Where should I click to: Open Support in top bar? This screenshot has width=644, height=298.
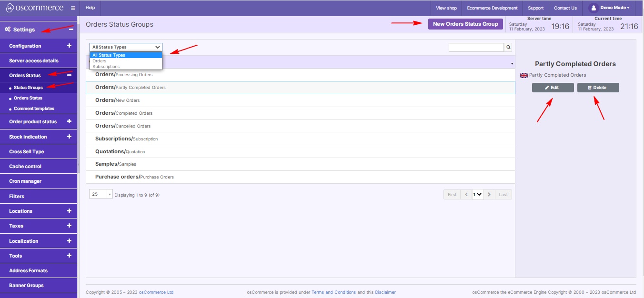click(x=536, y=8)
